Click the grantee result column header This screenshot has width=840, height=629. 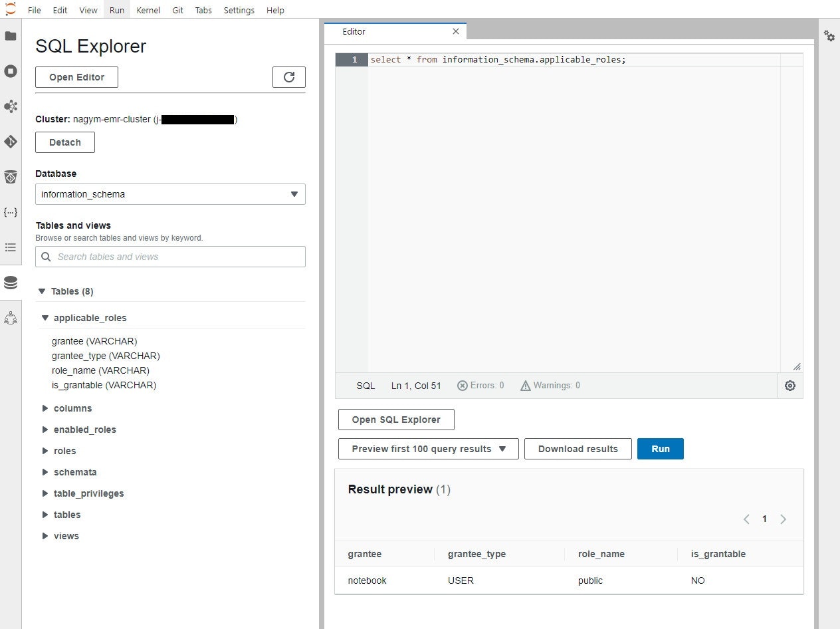click(365, 554)
